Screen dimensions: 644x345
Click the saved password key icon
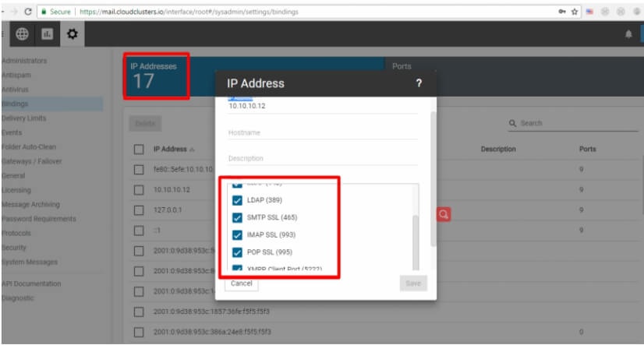click(562, 12)
